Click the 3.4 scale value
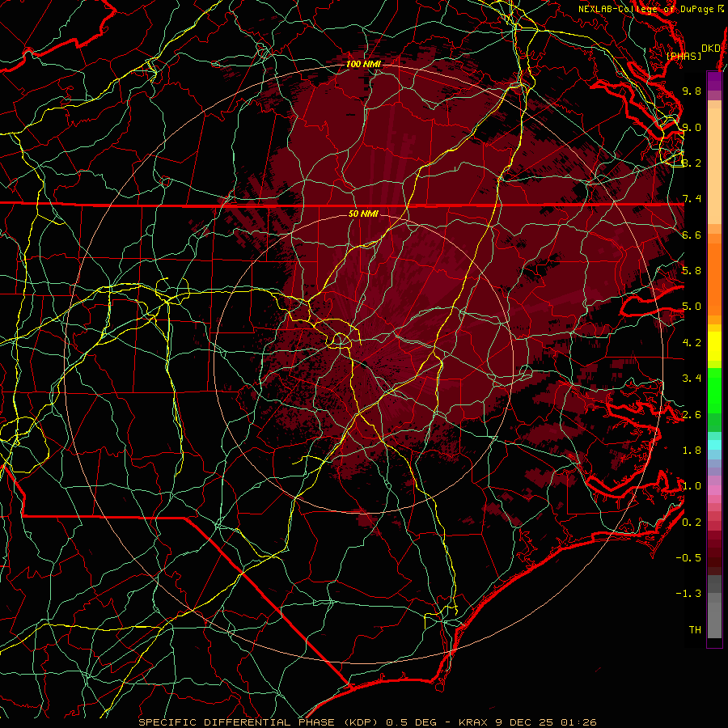The width and height of the screenshot is (728, 728). [692, 379]
